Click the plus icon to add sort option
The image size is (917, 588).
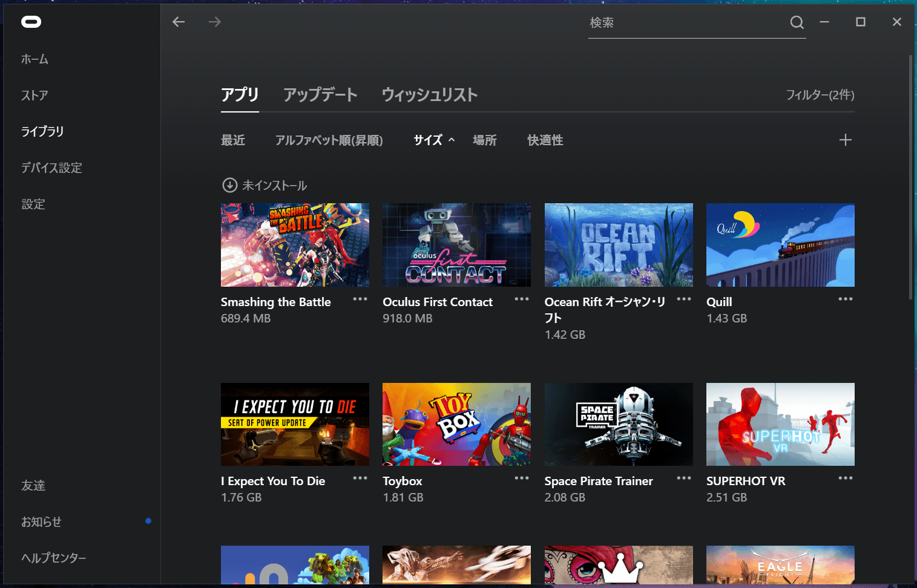pyautogui.click(x=846, y=140)
